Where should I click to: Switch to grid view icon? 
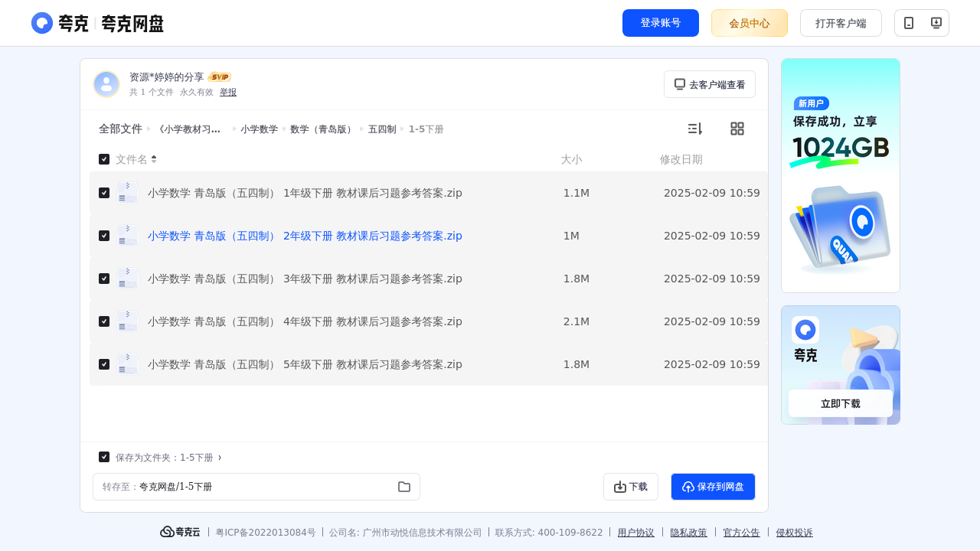click(x=737, y=129)
